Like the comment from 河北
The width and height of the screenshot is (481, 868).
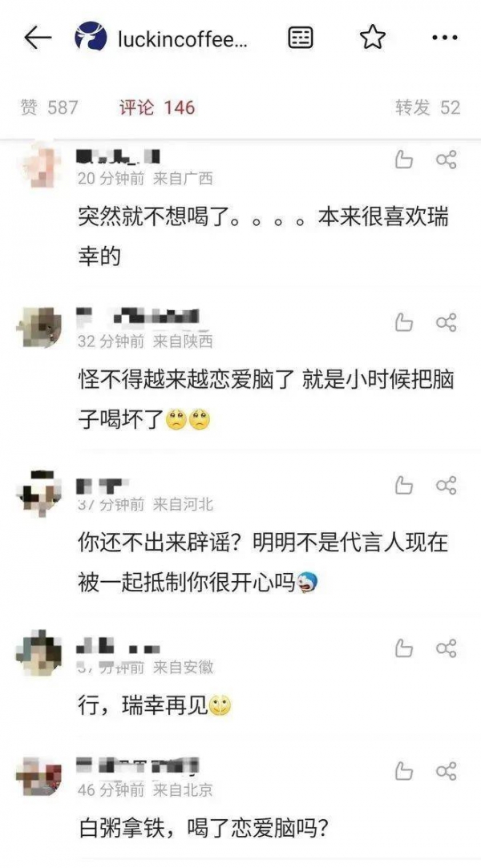click(x=404, y=486)
